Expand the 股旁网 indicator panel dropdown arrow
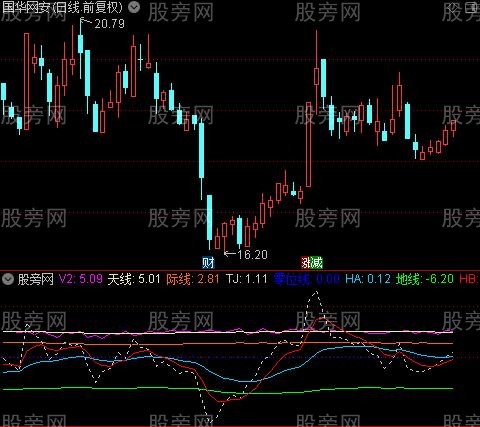The width and height of the screenshot is (480, 427). tap(7, 279)
